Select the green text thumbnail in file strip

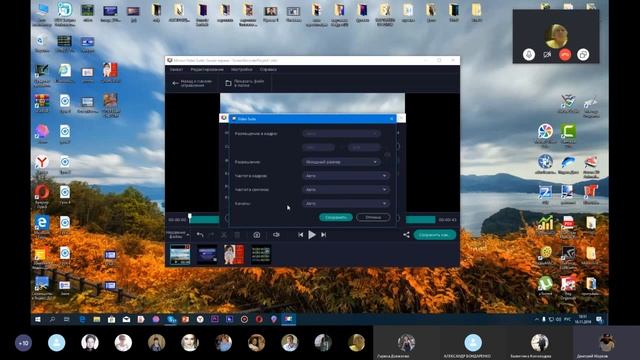261,254
